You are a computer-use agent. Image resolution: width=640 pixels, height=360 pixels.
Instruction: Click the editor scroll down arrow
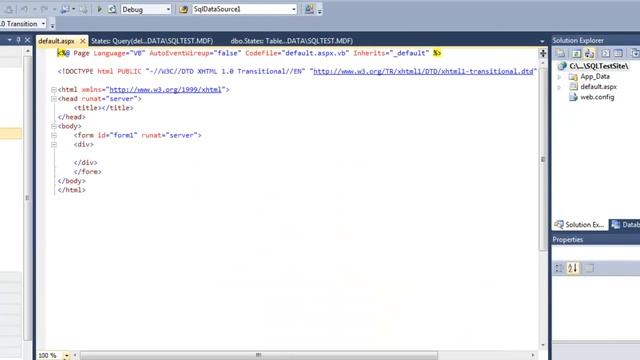(543, 345)
